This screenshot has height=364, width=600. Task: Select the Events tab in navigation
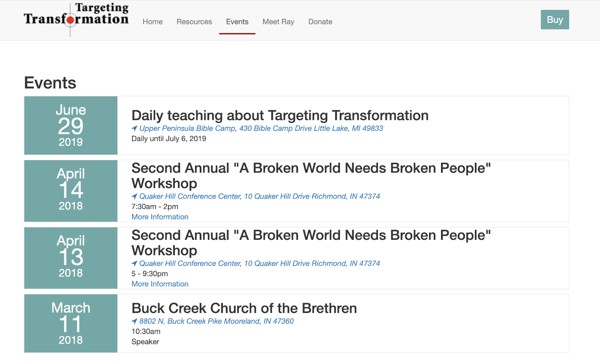[237, 21]
